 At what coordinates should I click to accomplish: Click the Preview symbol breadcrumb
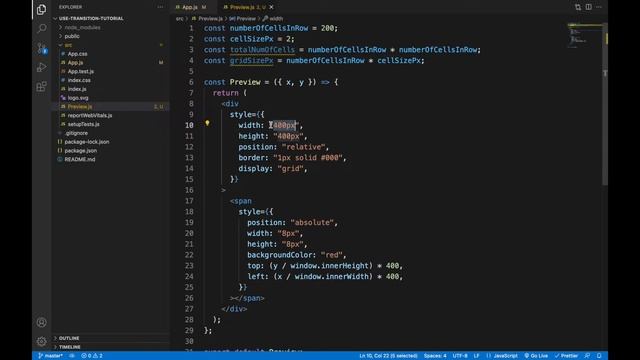242,19
